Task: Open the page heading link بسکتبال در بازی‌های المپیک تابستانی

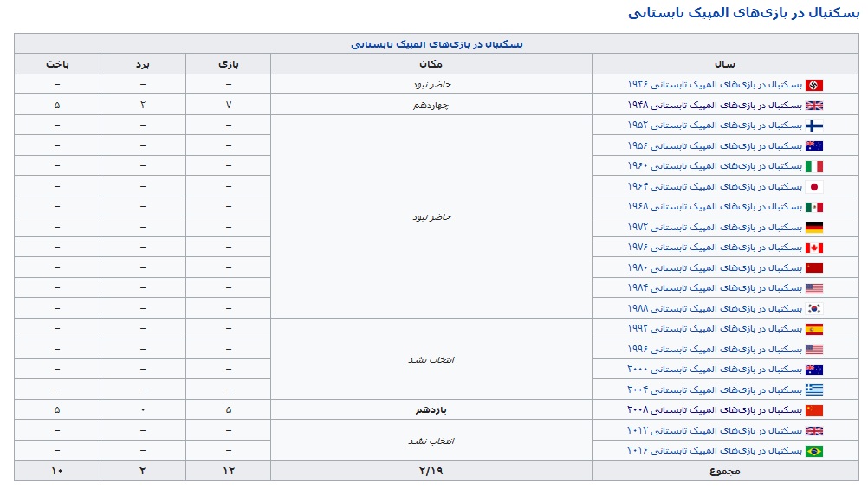Action: [743, 12]
